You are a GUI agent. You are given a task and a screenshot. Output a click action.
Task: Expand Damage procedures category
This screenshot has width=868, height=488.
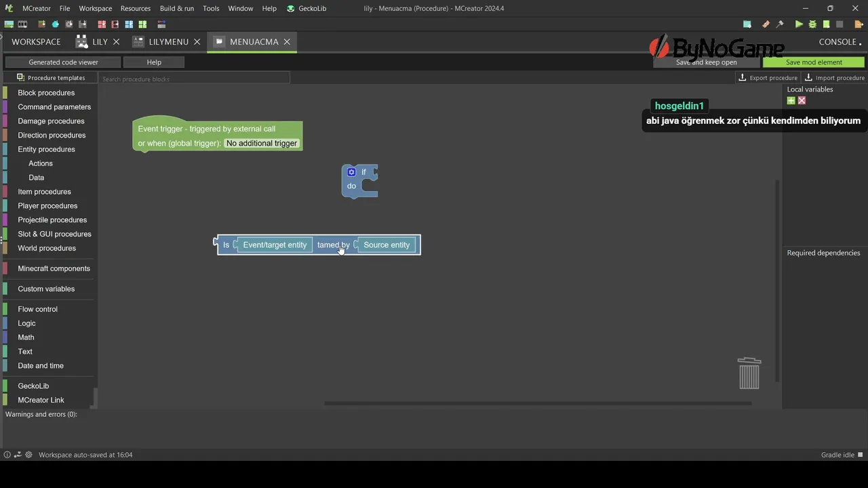click(x=51, y=121)
